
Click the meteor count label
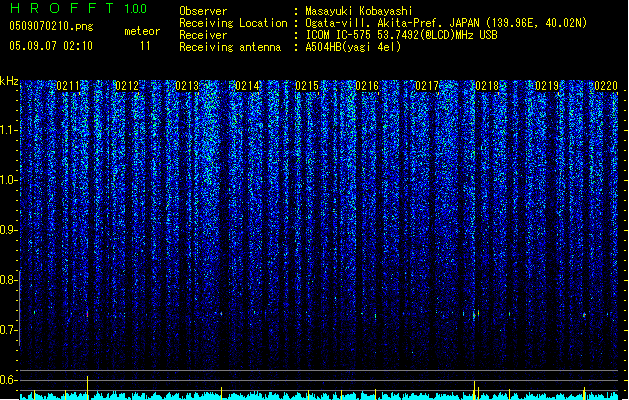pos(142,31)
